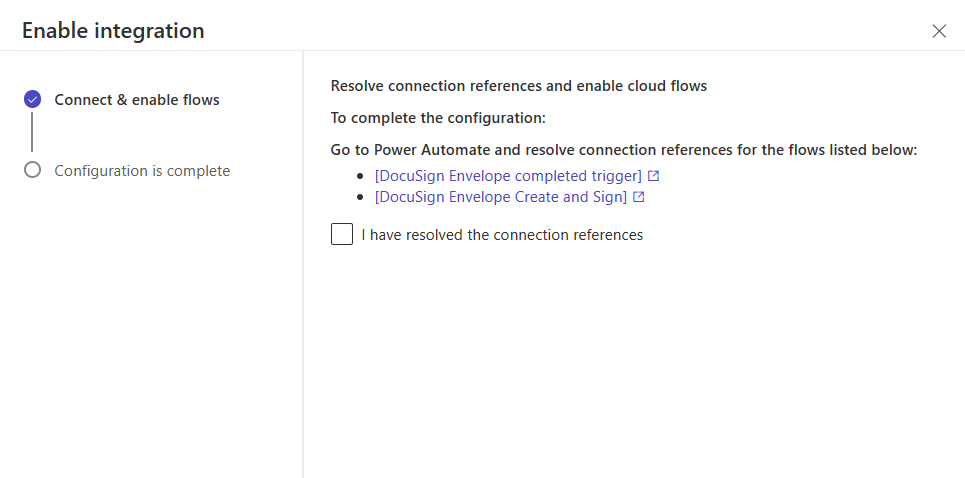
Task: Tick the resolved connection references checkbox
Action: coord(342,235)
